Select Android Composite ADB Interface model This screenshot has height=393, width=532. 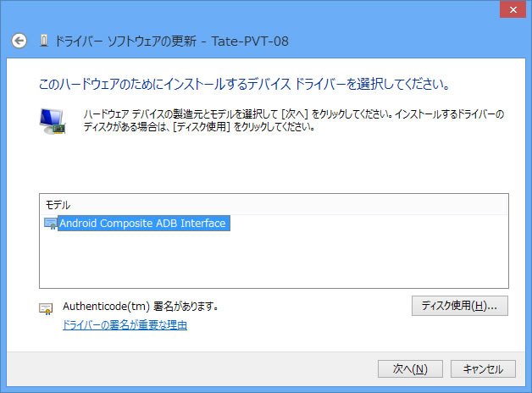tap(144, 223)
